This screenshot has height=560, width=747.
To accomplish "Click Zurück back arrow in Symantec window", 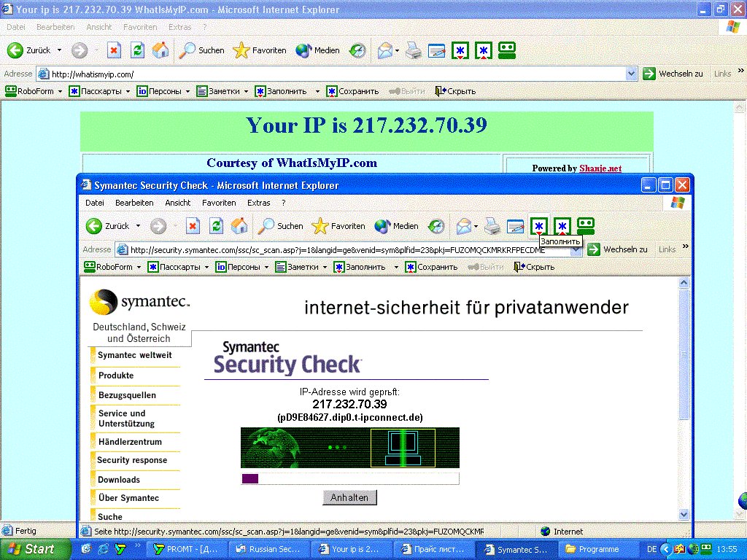I will tap(94, 226).
